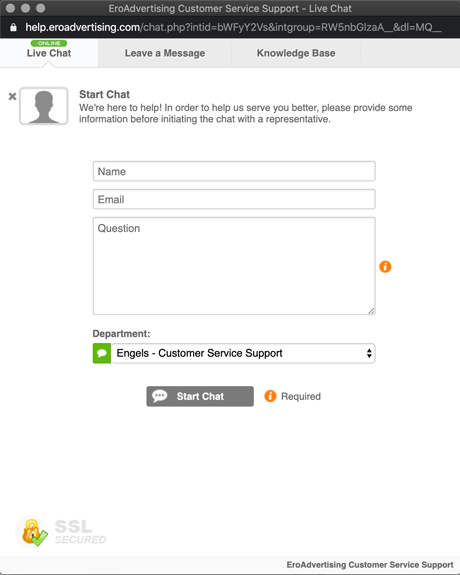Click the Required label text

pyautogui.click(x=301, y=396)
